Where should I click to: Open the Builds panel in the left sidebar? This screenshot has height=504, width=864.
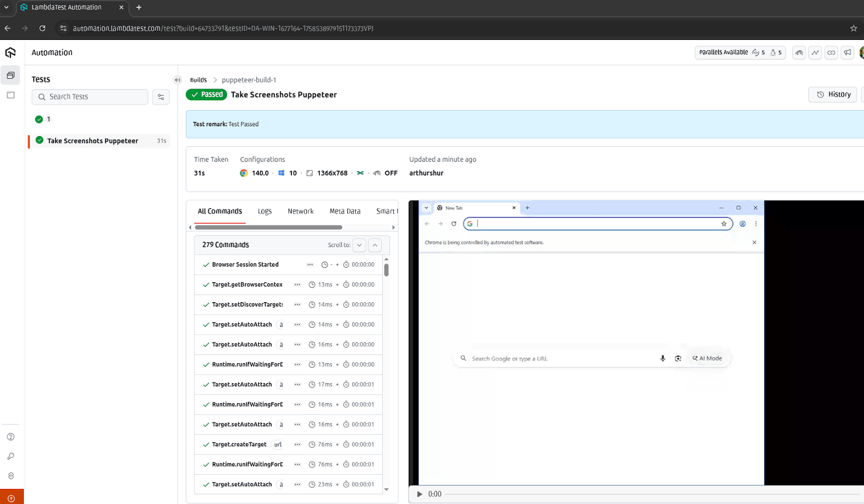pos(10,76)
